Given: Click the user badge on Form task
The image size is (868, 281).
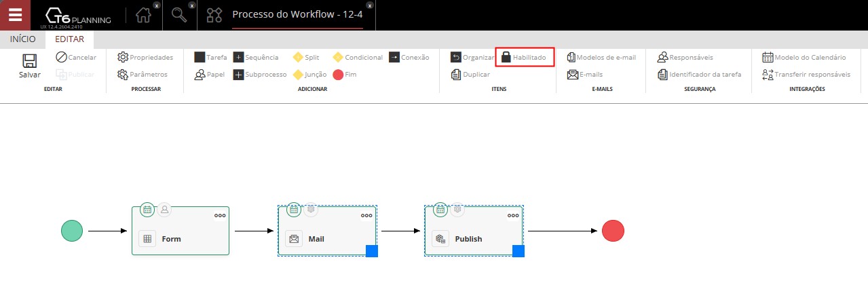Looking at the screenshot, I should click(164, 210).
